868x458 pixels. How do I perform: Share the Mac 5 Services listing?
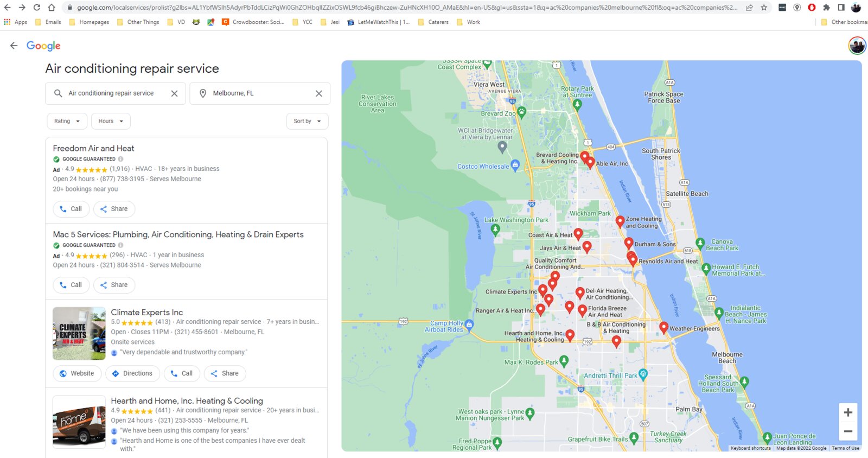point(114,285)
